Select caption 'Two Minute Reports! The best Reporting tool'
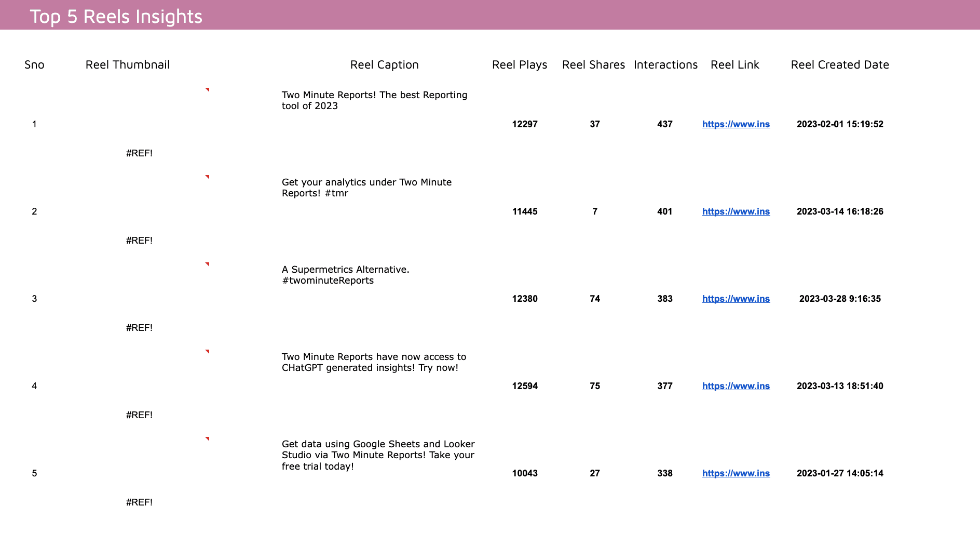980x533 pixels. point(374,100)
